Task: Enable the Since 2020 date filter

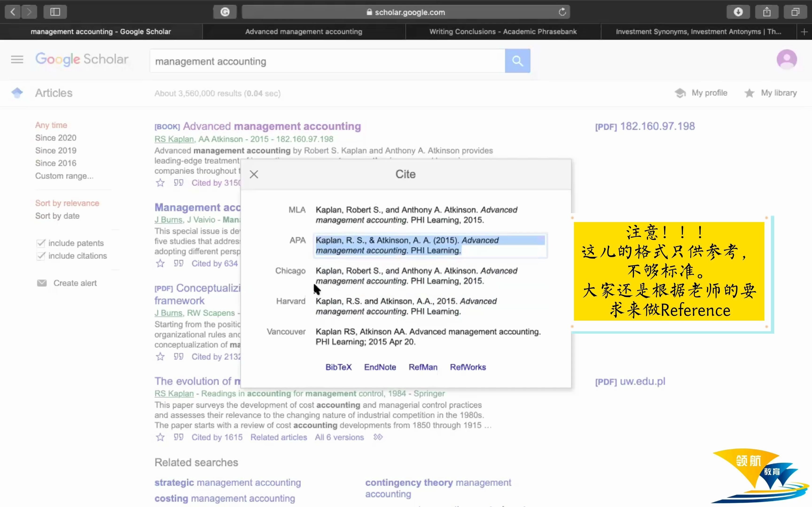Action: coord(55,137)
